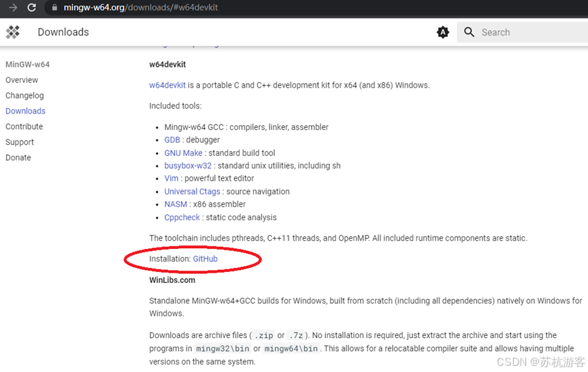Open the busybox-w32 link
The width and height of the screenshot is (588, 372).
pos(188,165)
